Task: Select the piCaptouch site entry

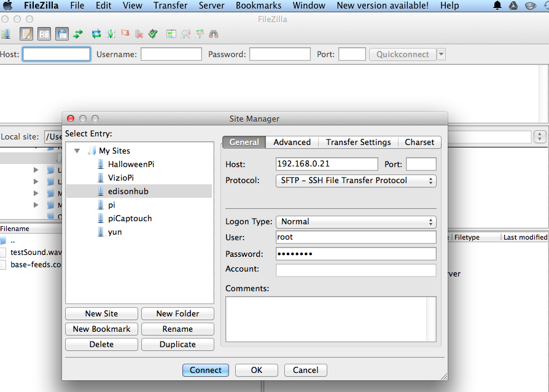Action: 130,219
